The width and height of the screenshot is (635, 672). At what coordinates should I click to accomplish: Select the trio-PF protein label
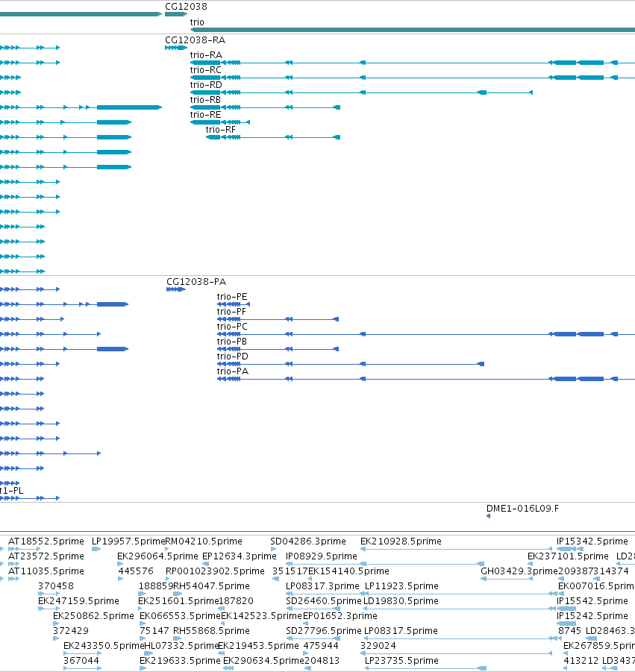231,312
